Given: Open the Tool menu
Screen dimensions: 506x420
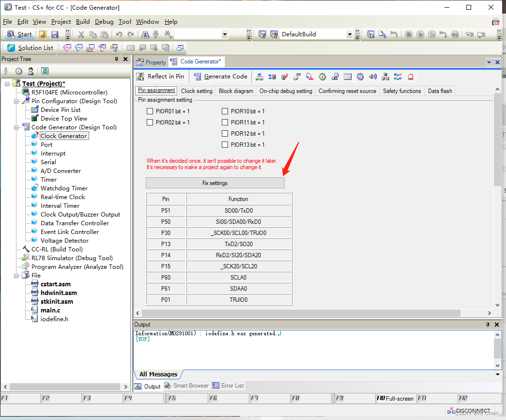Looking at the screenshot, I should (124, 22).
